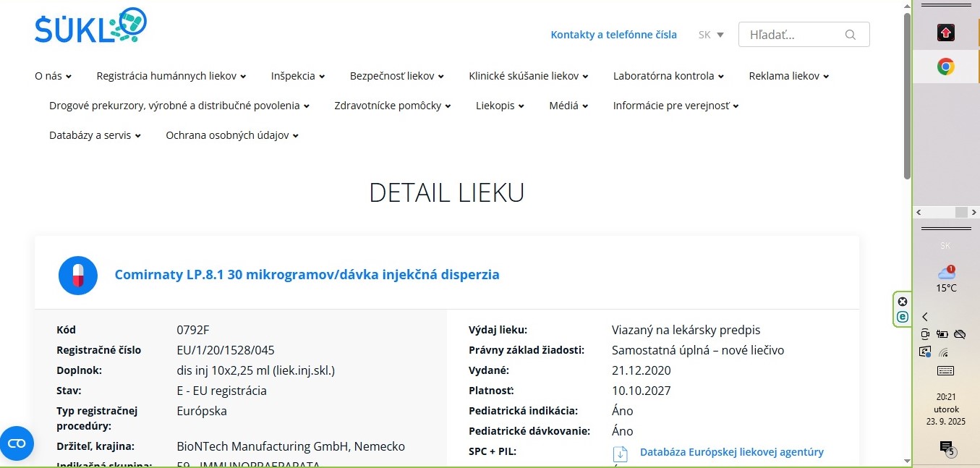Click the on-screen keyboard tray icon

(945, 371)
